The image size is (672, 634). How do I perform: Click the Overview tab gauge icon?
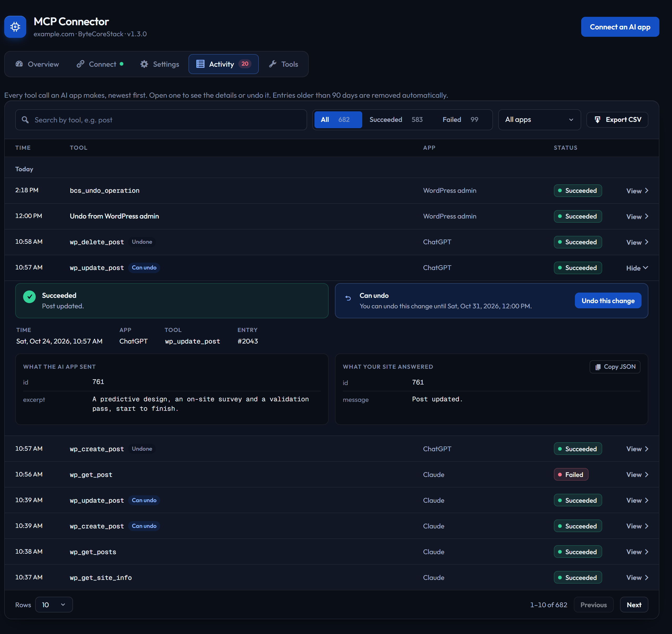tap(19, 64)
